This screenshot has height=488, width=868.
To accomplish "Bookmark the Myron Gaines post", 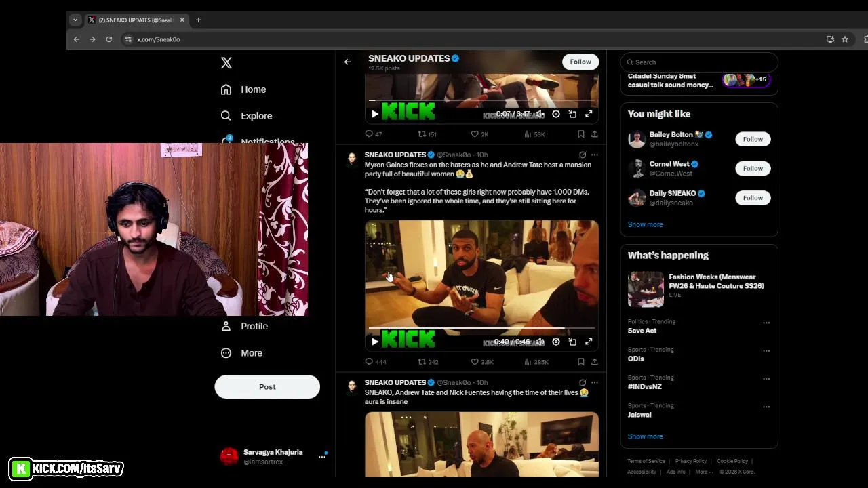I will [x=581, y=362].
